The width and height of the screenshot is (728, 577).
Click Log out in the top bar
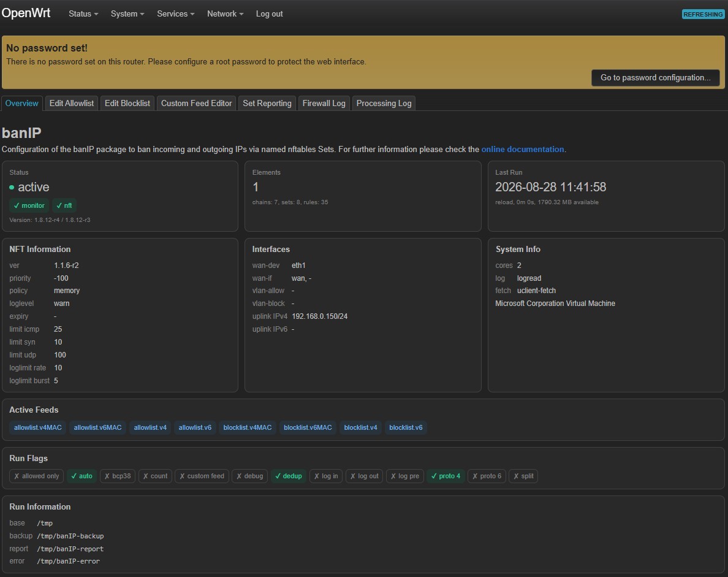coord(269,14)
